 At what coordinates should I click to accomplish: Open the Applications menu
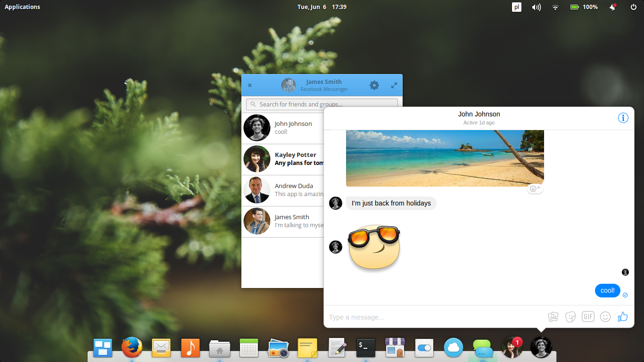pos(22,7)
